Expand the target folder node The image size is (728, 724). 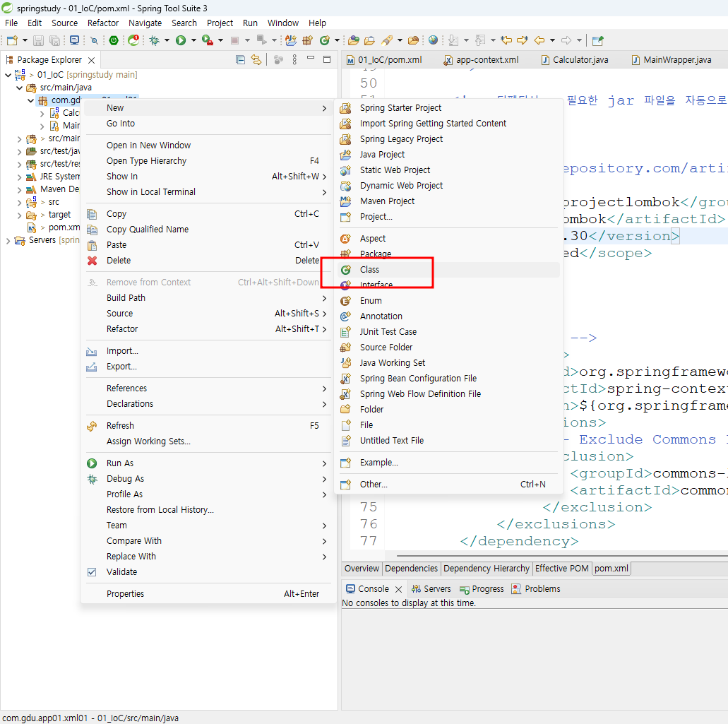point(20,215)
